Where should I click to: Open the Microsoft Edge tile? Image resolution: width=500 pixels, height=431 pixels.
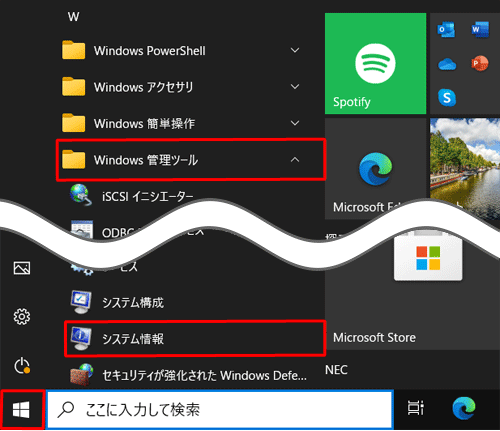375,168
